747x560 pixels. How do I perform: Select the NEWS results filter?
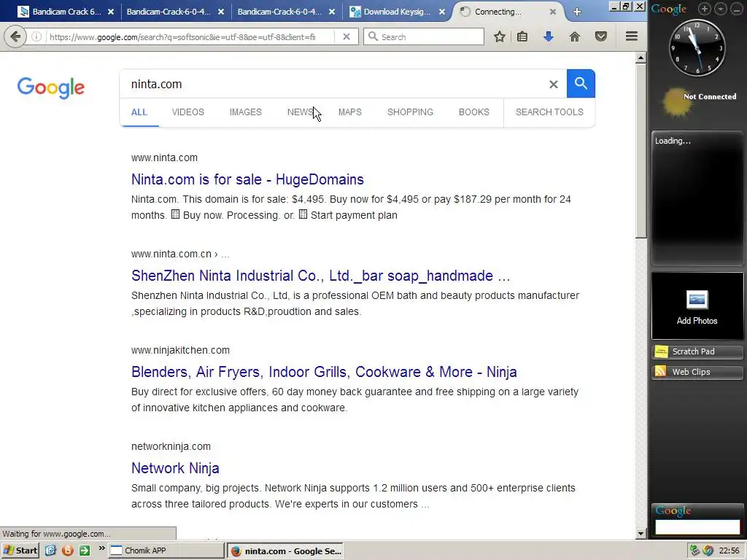(x=300, y=112)
